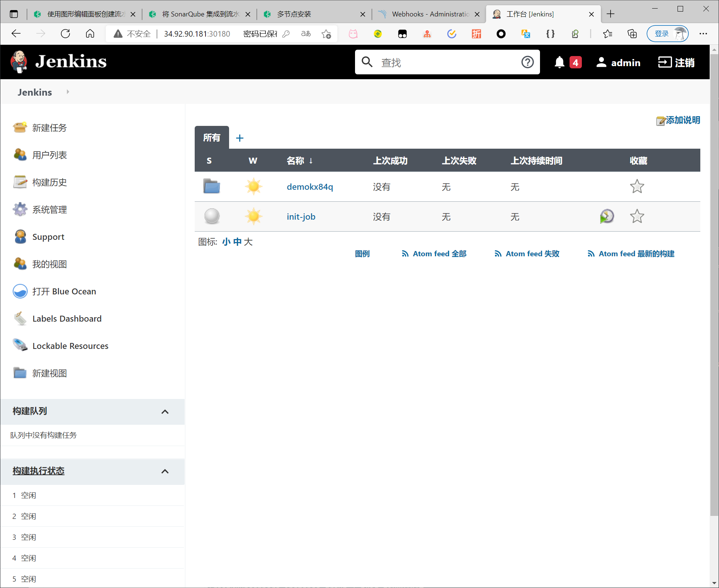Set icon size to 小
This screenshot has width=719, height=588.
pyautogui.click(x=226, y=242)
